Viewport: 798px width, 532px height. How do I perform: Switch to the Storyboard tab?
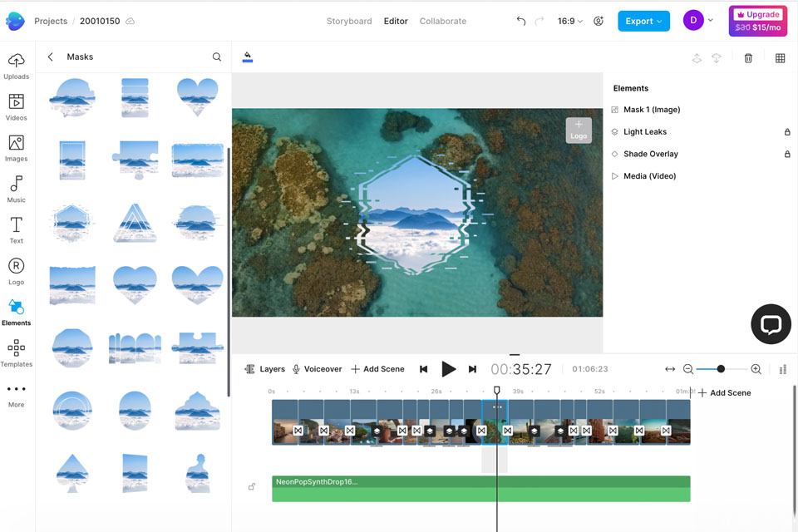(x=349, y=21)
